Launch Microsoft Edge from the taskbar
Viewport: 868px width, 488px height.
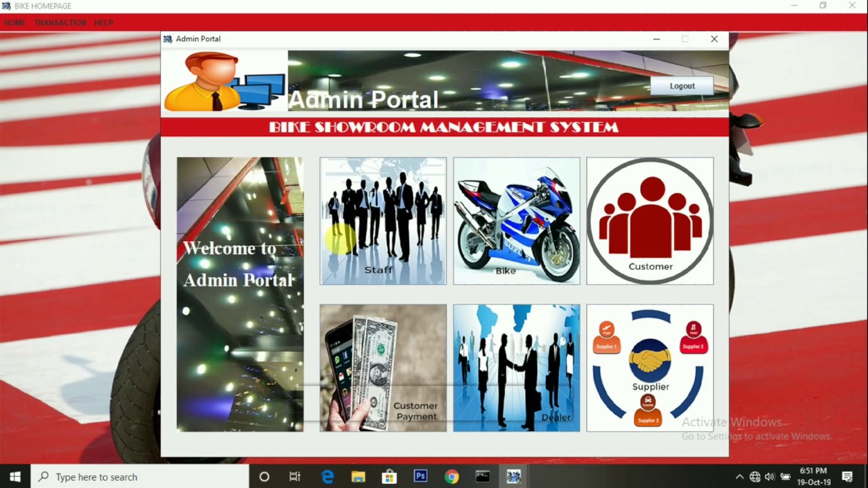(x=328, y=476)
